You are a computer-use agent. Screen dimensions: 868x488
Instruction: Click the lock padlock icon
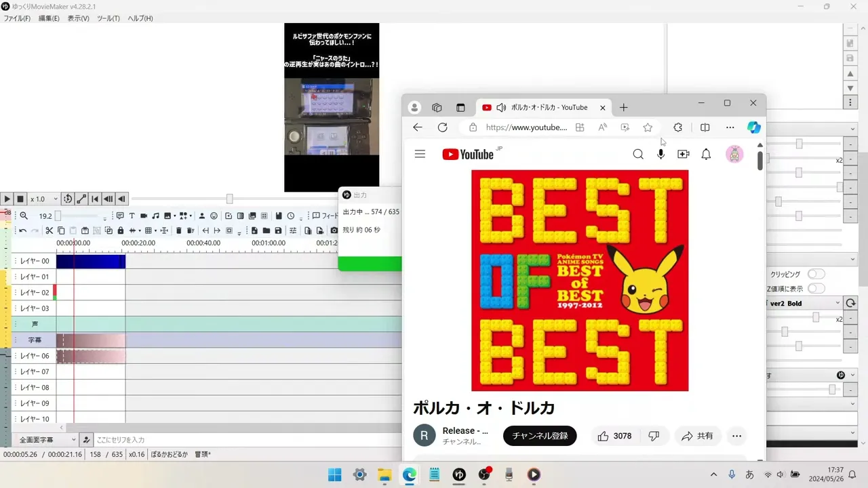[121, 230]
